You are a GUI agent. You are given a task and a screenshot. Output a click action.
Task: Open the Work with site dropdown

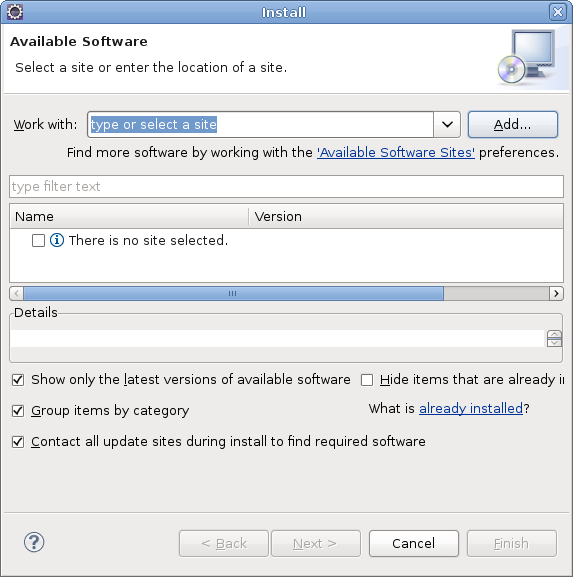coord(447,124)
